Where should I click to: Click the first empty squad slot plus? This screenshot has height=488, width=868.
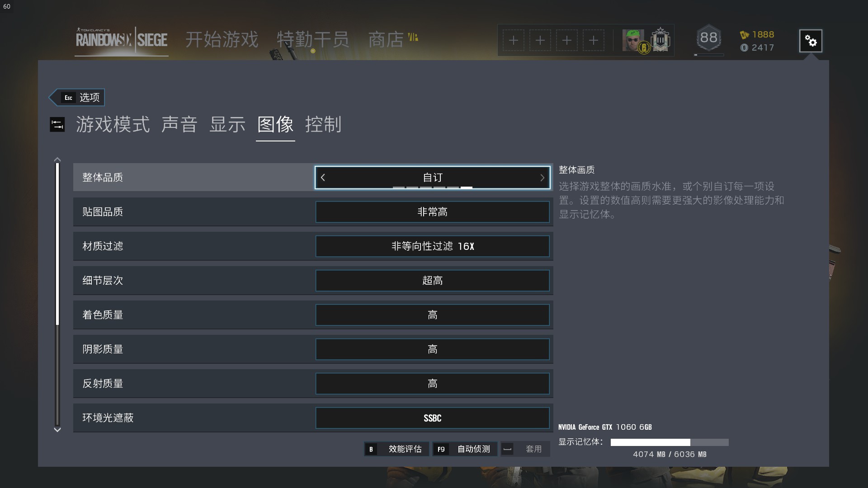pos(514,41)
